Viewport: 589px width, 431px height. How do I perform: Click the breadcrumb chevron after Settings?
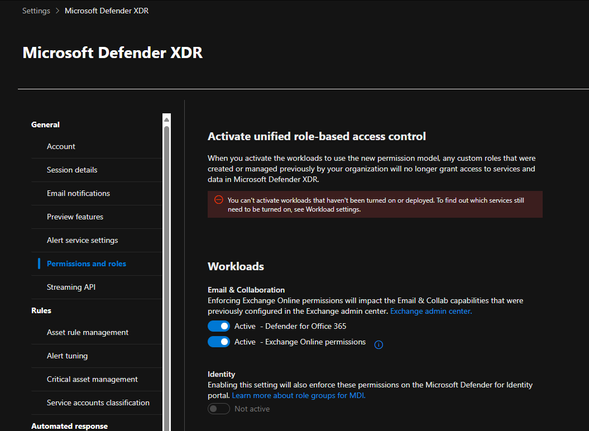tap(57, 11)
